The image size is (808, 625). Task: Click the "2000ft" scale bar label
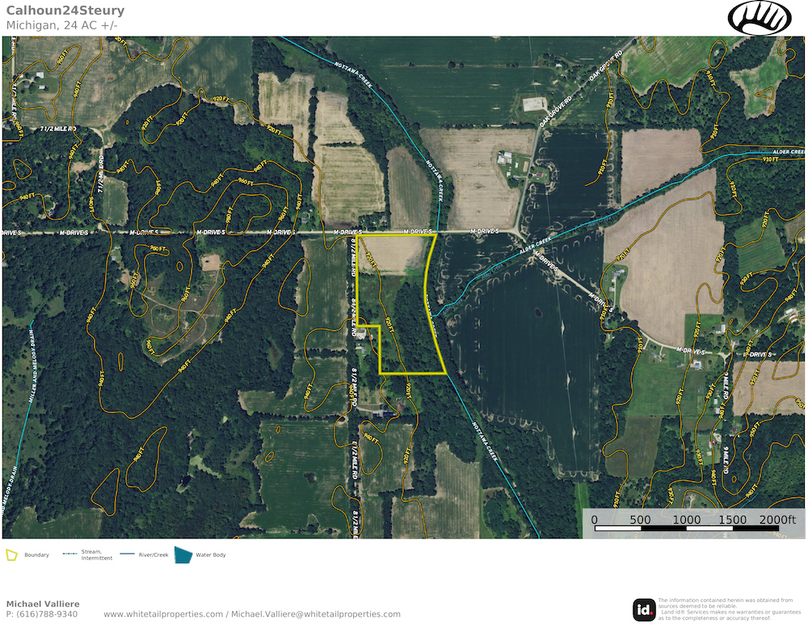click(x=777, y=519)
